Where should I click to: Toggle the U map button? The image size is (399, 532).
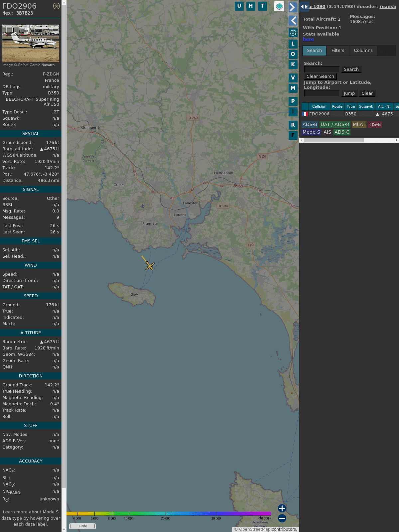pyautogui.click(x=239, y=6)
